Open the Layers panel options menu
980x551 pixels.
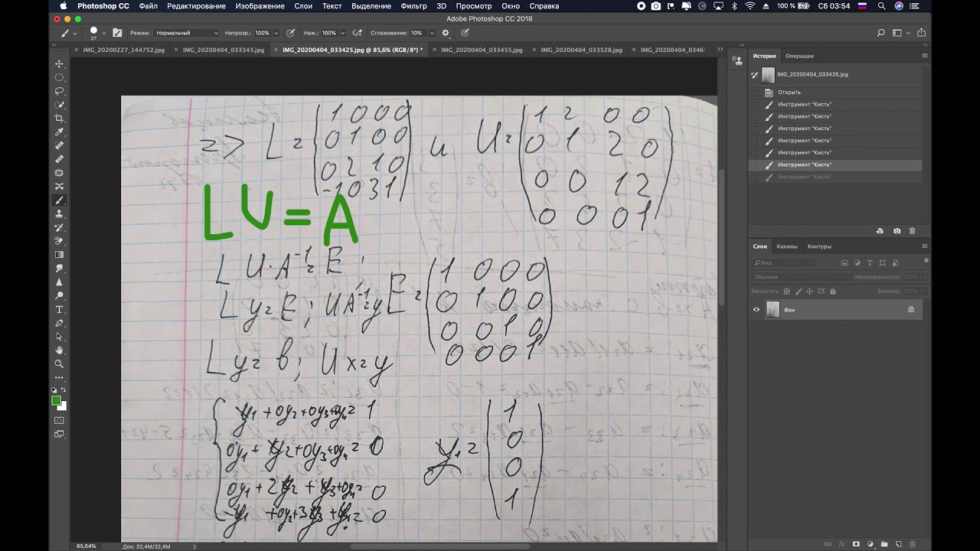[x=924, y=246]
